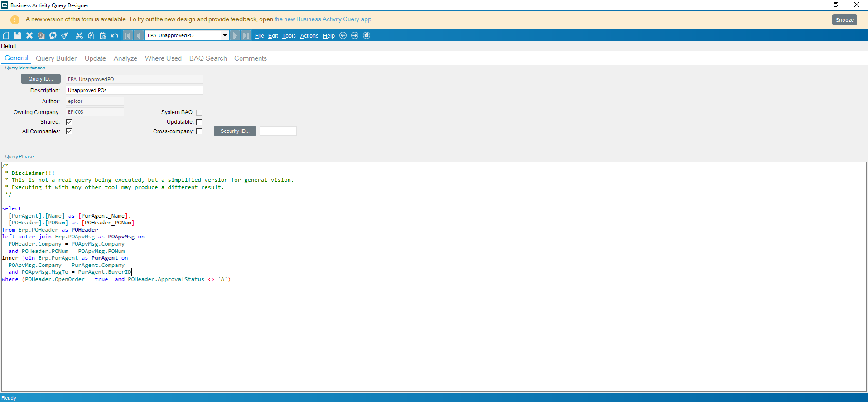Click the line starting with 'left outer join Erp.POApvMsg'
The width and height of the screenshot is (868, 402).
[73, 237]
